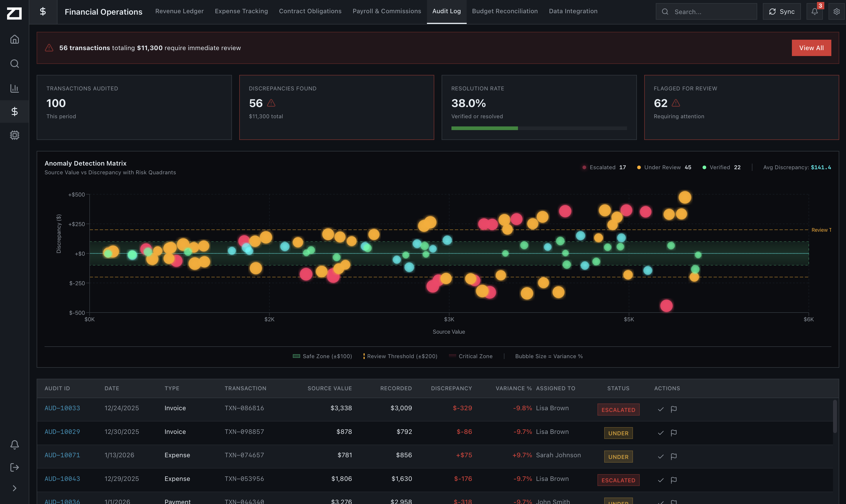
Task: Click the View All alert button
Action: coord(811,48)
